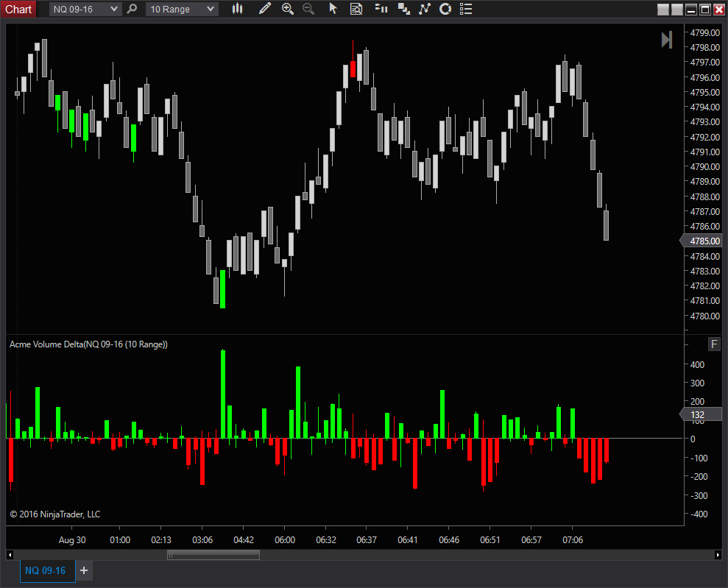Open the Chart Trader icon
This screenshot has width=728, height=588.
(381, 9)
